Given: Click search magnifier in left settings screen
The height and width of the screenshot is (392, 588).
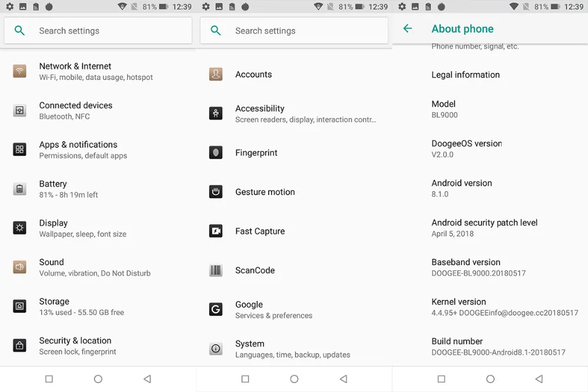Looking at the screenshot, I should [19, 31].
